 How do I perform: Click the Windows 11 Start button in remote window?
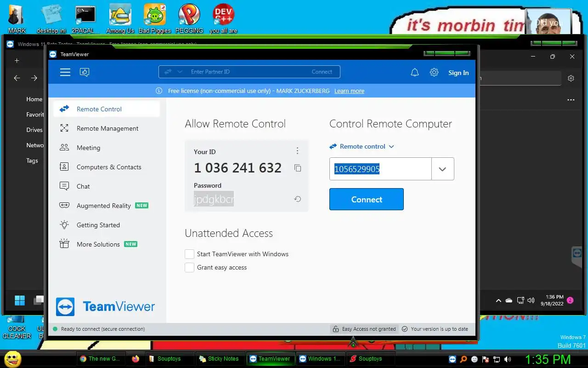[x=20, y=301]
